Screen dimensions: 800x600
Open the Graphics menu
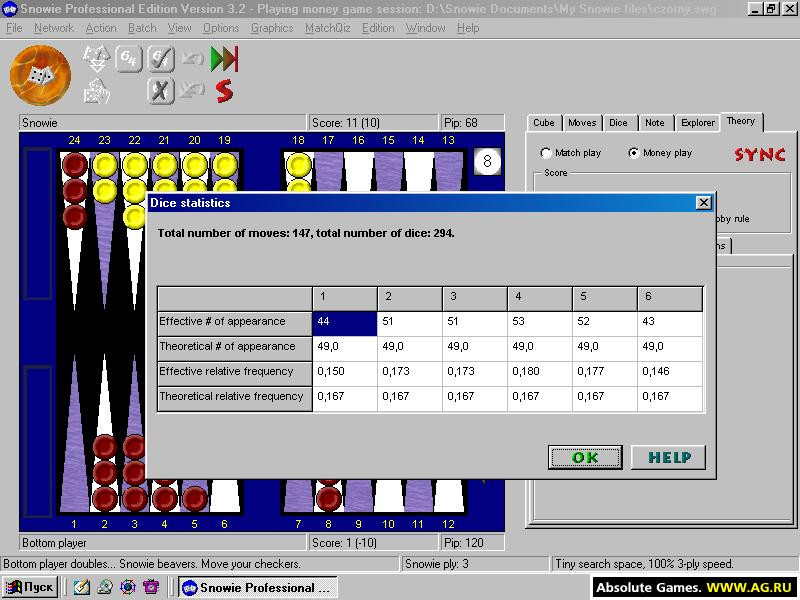pos(272,28)
